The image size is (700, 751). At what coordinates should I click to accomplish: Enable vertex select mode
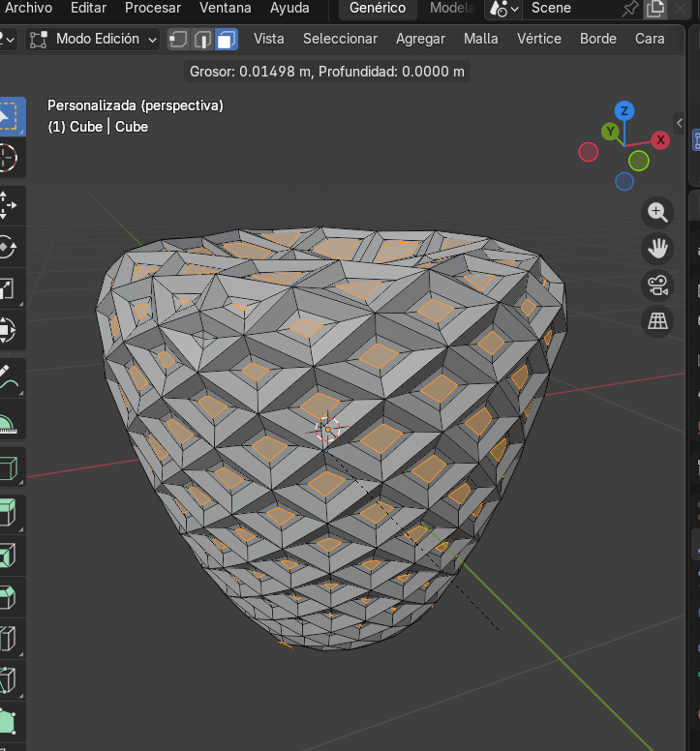[x=179, y=39]
